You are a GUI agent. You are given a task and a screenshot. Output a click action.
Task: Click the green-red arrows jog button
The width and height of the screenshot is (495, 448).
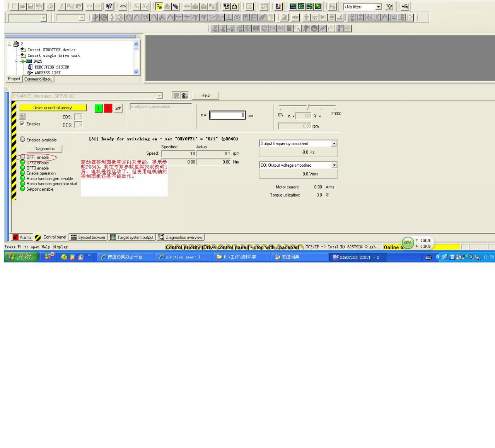118,108
